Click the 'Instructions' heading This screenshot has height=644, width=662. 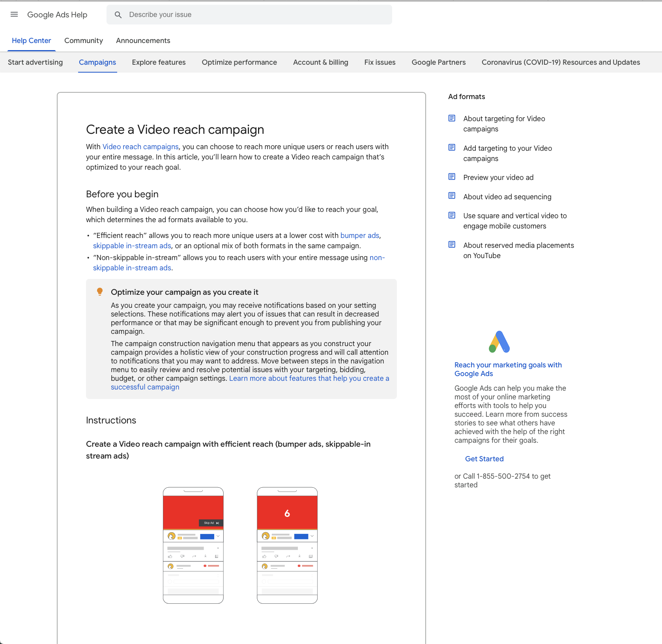[111, 420]
